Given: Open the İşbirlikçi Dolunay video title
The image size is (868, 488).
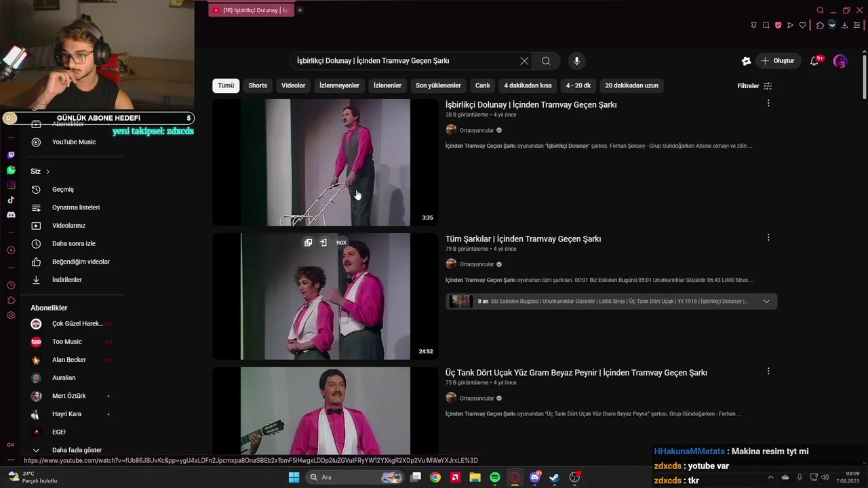Looking at the screenshot, I should [531, 104].
